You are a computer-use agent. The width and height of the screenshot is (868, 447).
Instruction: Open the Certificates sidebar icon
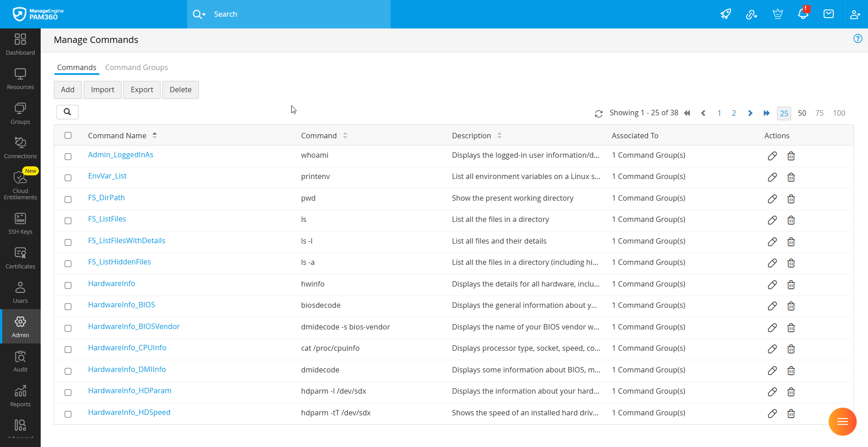tap(20, 258)
